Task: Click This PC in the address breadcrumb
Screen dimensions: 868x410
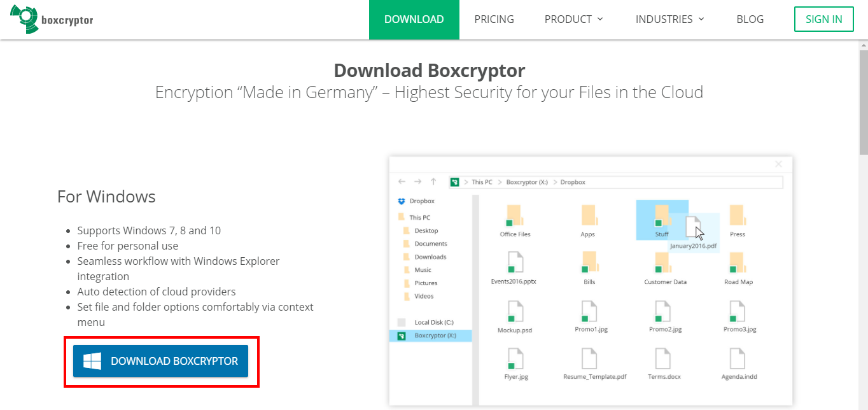Action: tap(482, 182)
